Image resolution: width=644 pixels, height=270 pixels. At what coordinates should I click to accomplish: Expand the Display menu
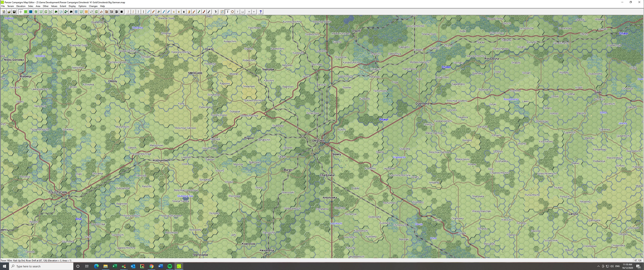[72, 6]
